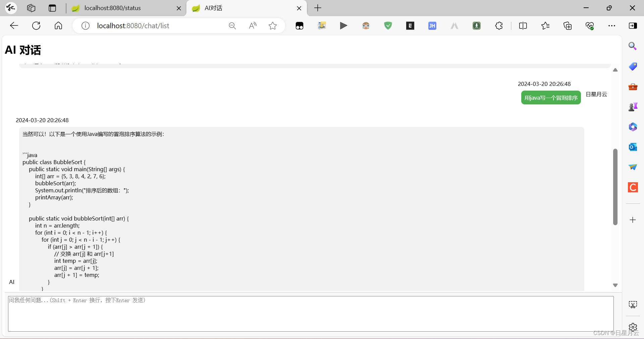Viewport: 644px width, 339px height.
Task: Open browser essentials heart icon
Action: point(590,26)
